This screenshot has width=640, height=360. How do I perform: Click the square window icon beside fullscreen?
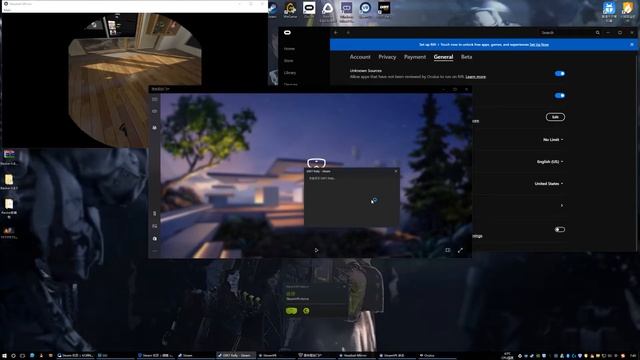click(x=448, y=250)
